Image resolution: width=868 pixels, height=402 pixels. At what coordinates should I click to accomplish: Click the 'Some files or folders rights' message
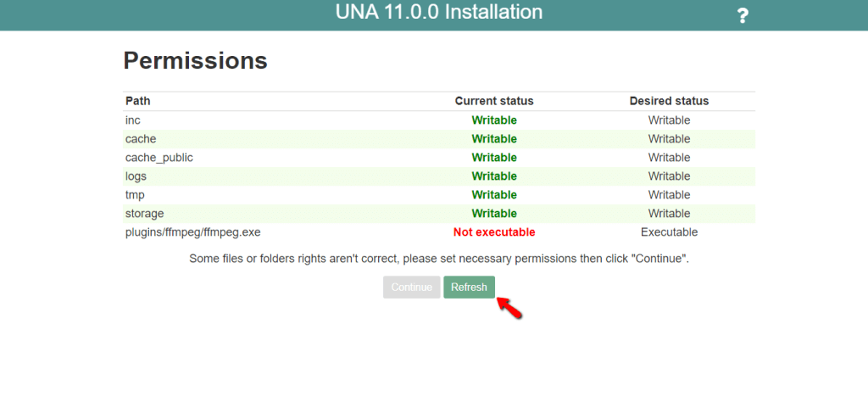[439, 259]
